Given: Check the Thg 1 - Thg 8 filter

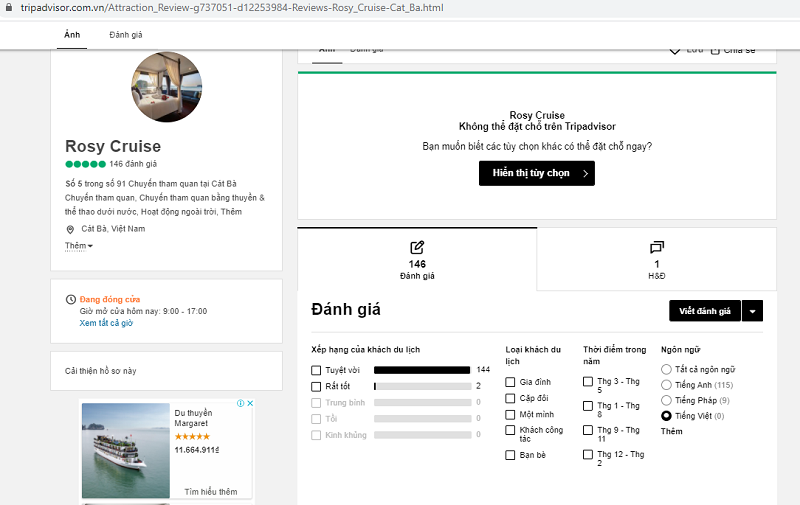Looking at the screenshot, I should pos(588,406).
